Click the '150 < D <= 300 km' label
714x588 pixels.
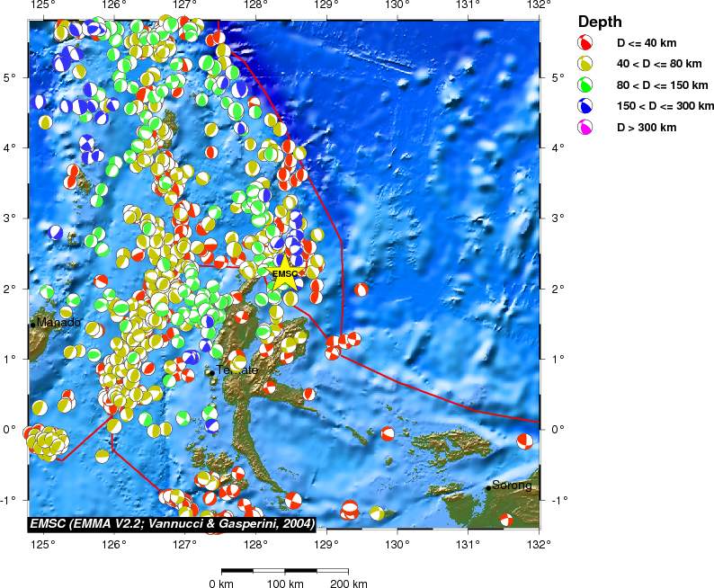[x=665, y=106]
